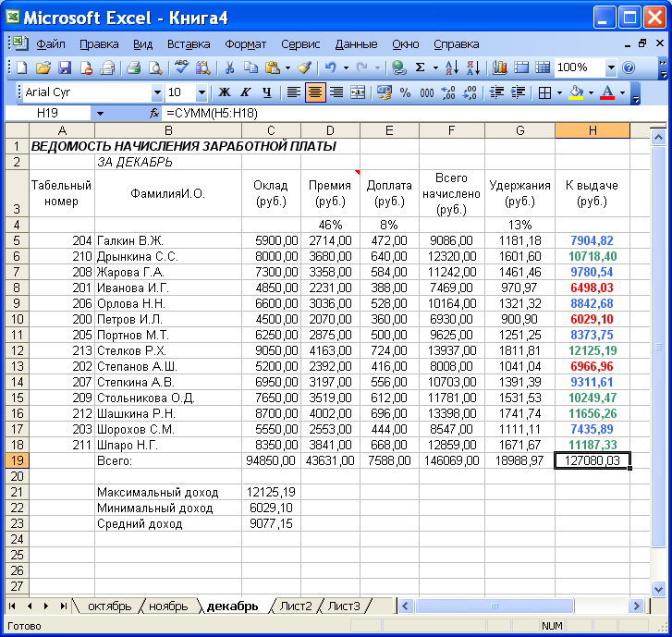This screenshot has height=637, width=672.
Task: Switch to the ноябрь sheet tab
Action: (168, 606)
